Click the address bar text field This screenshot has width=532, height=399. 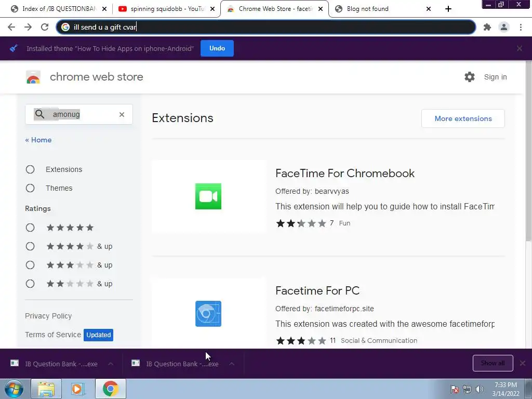pos(267,27)
